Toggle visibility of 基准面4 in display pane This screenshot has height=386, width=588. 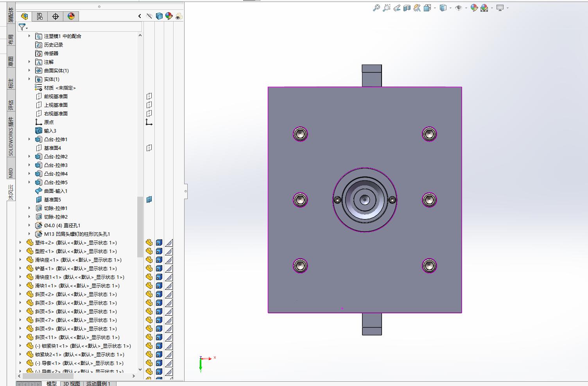point(149,148)
